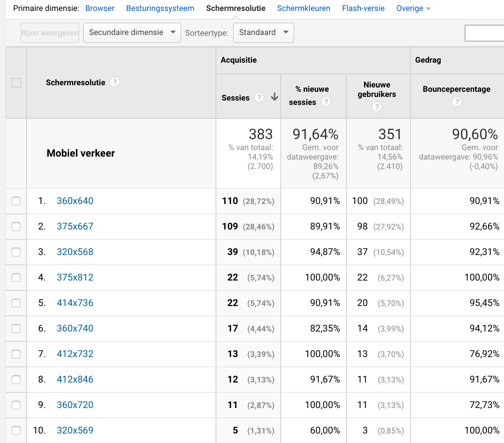Click help icon next to Schermresolutie header
The width and height of the screenshot is (504, 443).
(x=115, y=82)
